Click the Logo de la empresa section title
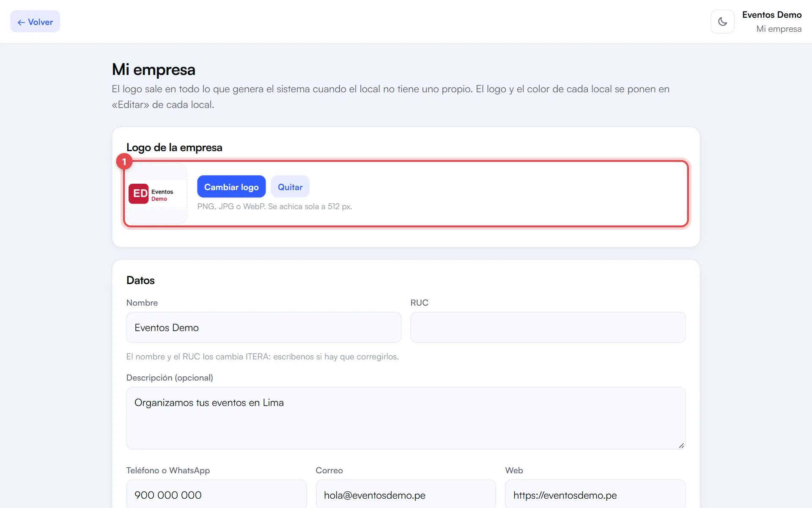Screen dimensions: 812x508 point(174,147)
